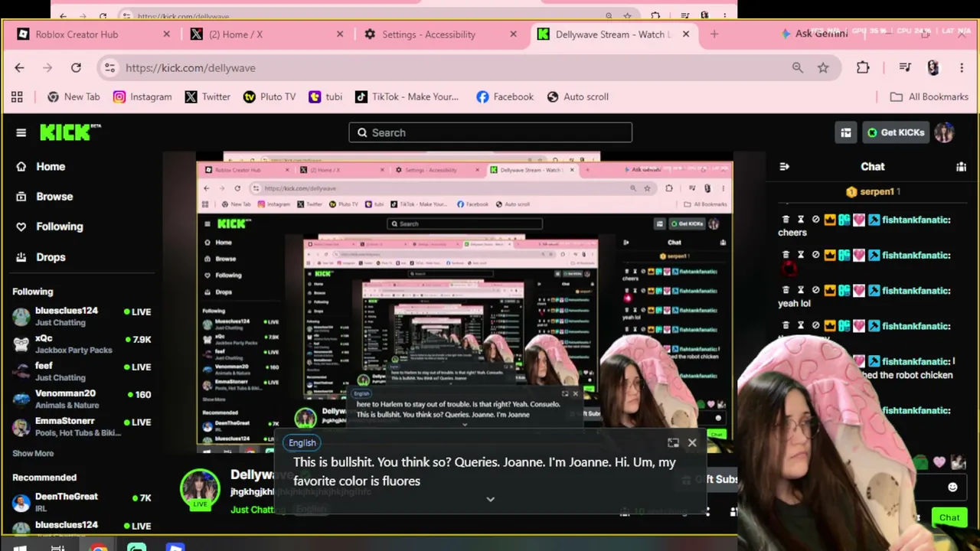The image size is (980, 551).
Task: Toggle the live caption overlay window-size icon
Action: [x=673, y=442]
